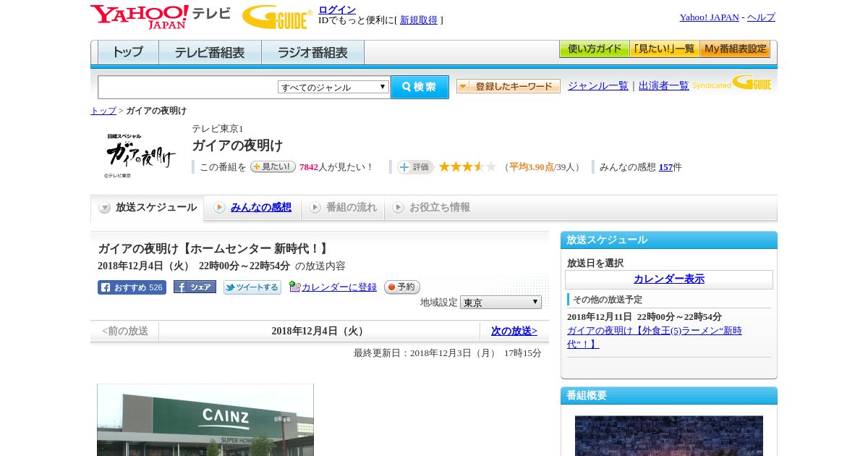Go to Yahoo! JAPAN home link

coord(709,17)
